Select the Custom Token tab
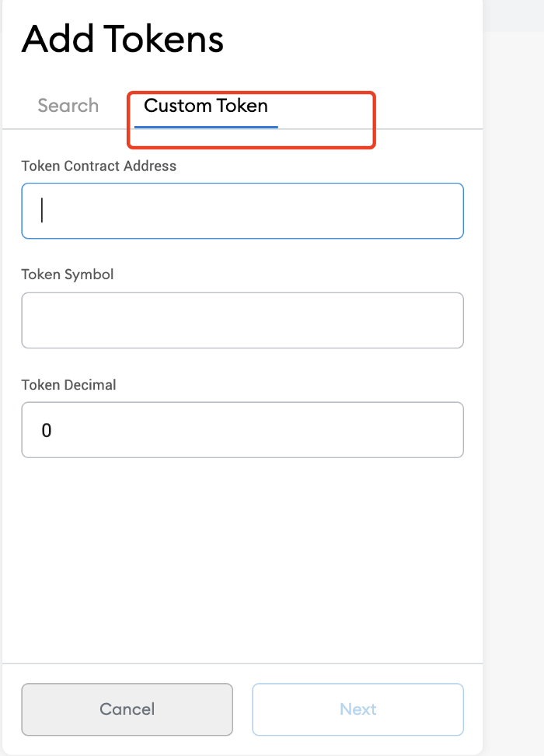This screenshot has height=756, width=544. coord(206,106)
